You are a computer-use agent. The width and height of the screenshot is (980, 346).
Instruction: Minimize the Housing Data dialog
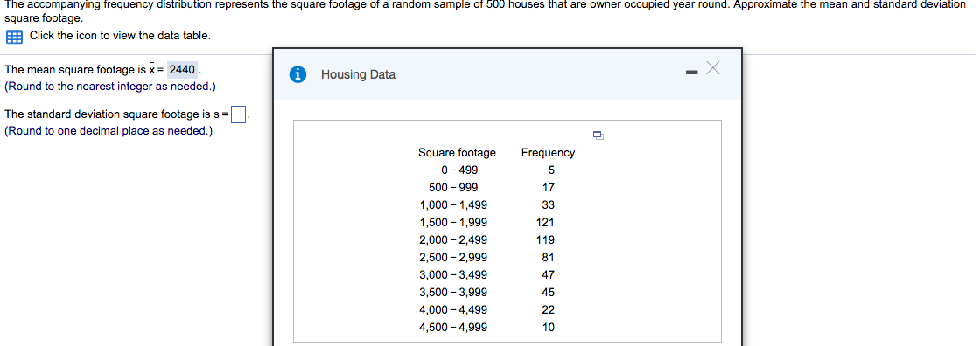tap(691, 73)
